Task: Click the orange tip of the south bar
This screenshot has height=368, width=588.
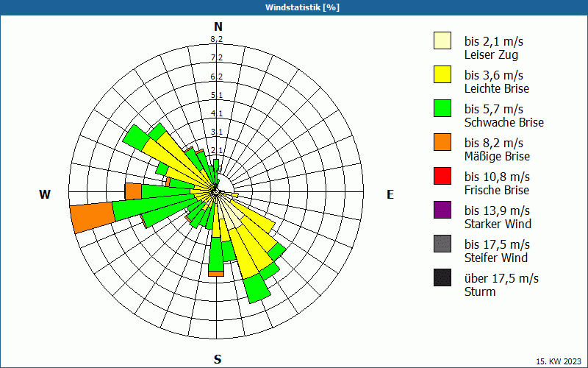Action: (216, 273)
